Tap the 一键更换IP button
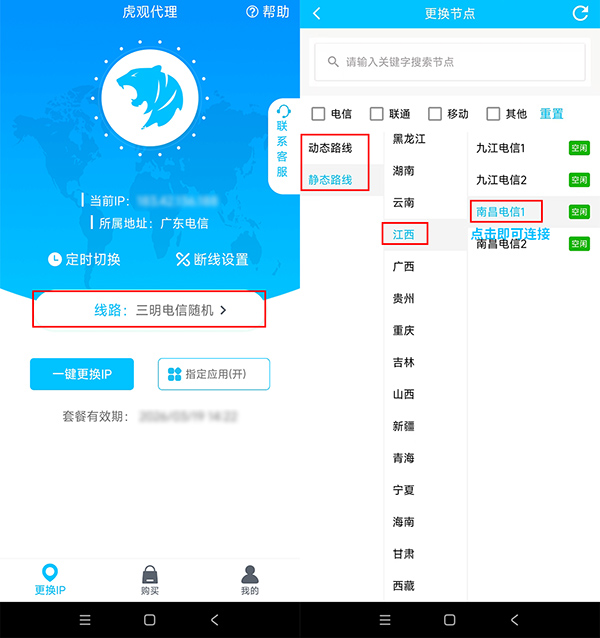The width and height of the screenshot is (600, 638). pos(82,374)
